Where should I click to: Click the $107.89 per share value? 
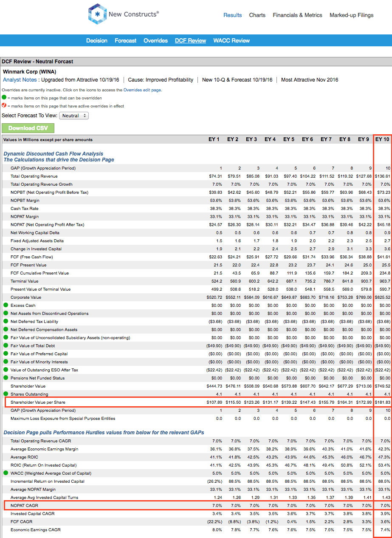click(x=214, y=402)
